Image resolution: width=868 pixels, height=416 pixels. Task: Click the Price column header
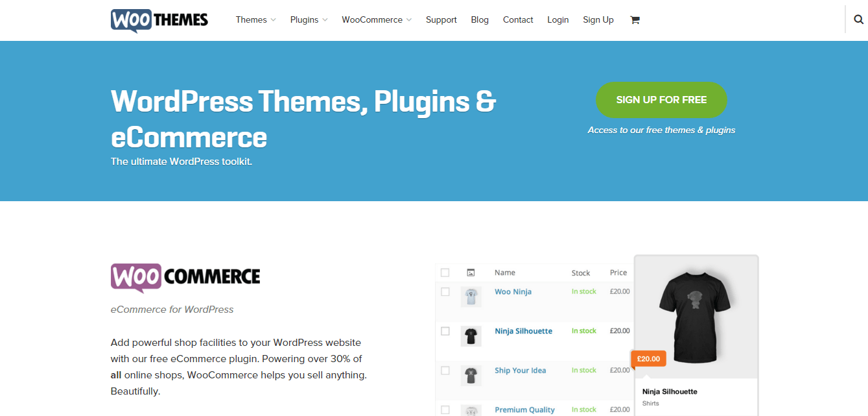(x=618, y=273)
